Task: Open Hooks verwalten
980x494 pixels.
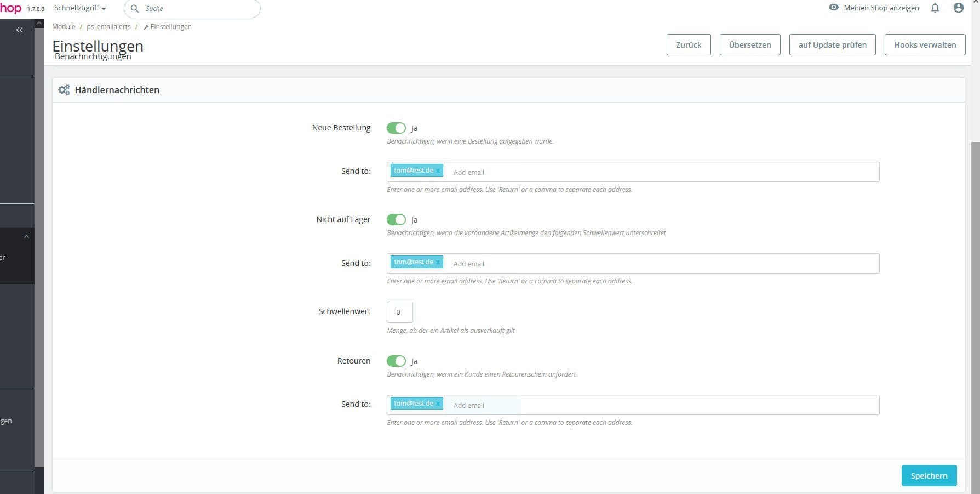Action: tap(925, 45)
